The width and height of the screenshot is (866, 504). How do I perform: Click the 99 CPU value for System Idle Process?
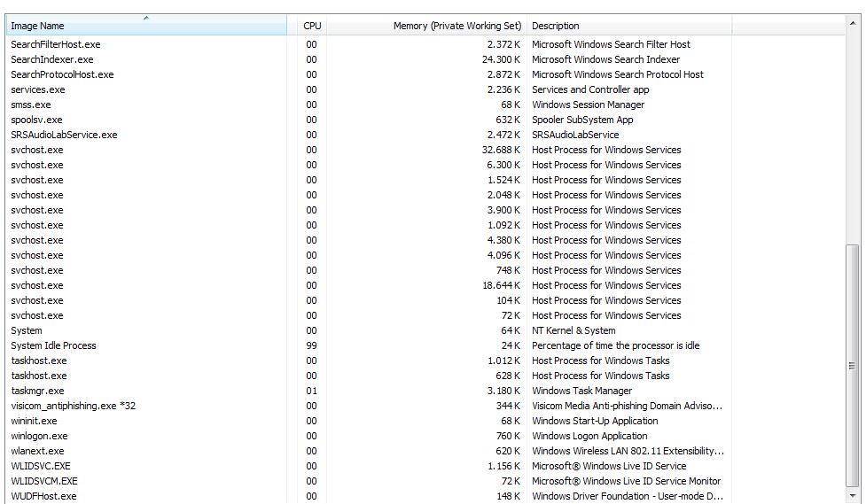tap(311, 345)
